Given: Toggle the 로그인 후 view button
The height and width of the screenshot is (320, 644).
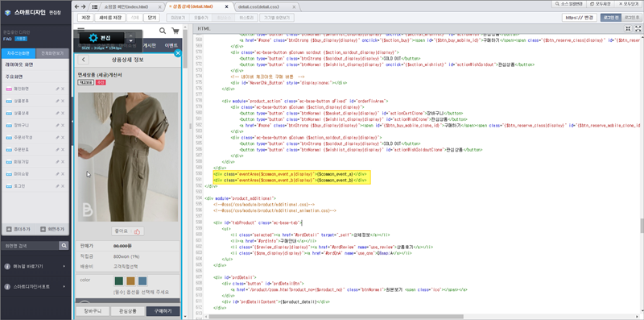Looking at the screenshot, I should (x=632, y=18).
